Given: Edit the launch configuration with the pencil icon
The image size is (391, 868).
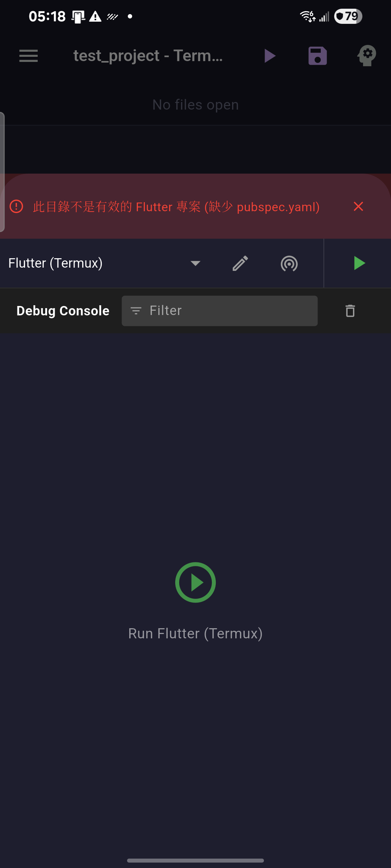Looking at the screenshot, I should (x=240, y=263).
